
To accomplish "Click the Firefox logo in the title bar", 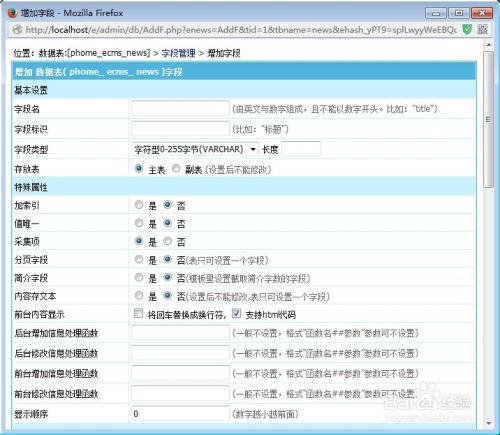I will coord(12,13).
